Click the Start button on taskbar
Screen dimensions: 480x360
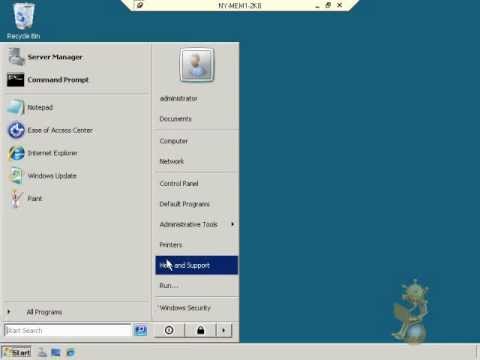pyautogui.click(x=17, y=352)
